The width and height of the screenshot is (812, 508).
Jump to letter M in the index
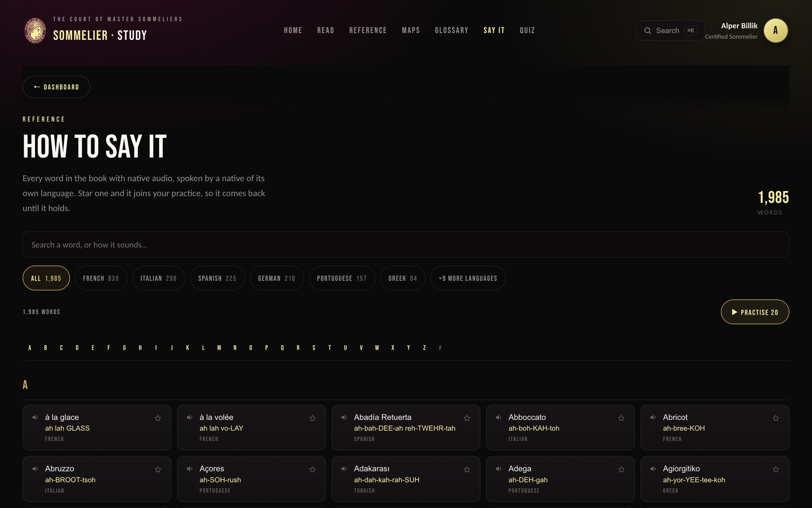219,348
